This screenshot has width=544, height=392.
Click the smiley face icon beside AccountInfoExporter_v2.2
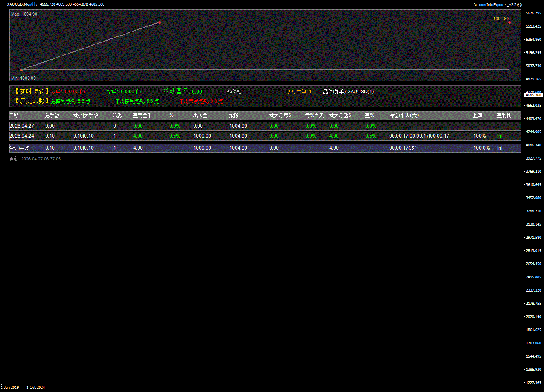[x=520, y=5]
